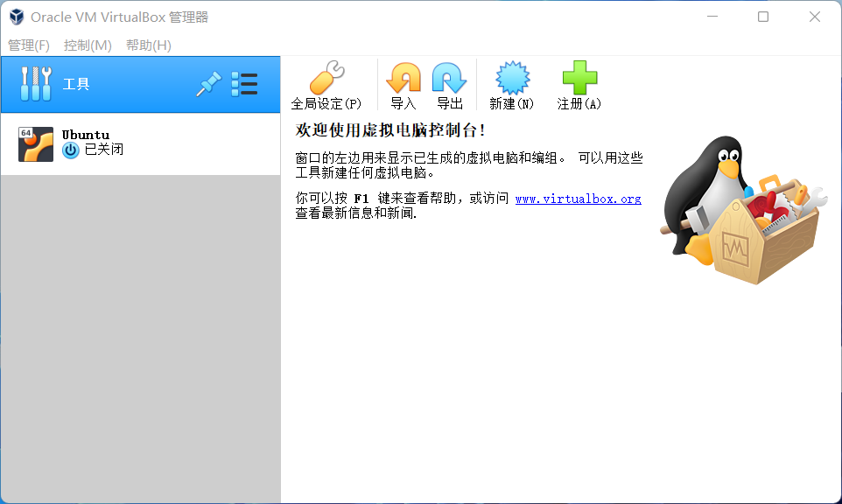The width and height of the screenshot is (842, 504).
Task: Open the 管理(F) menu
Action: click(x=29, y=45)
